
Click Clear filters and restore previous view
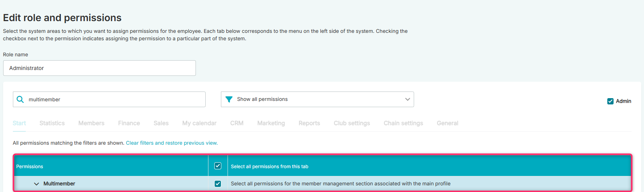coord(172,143)
